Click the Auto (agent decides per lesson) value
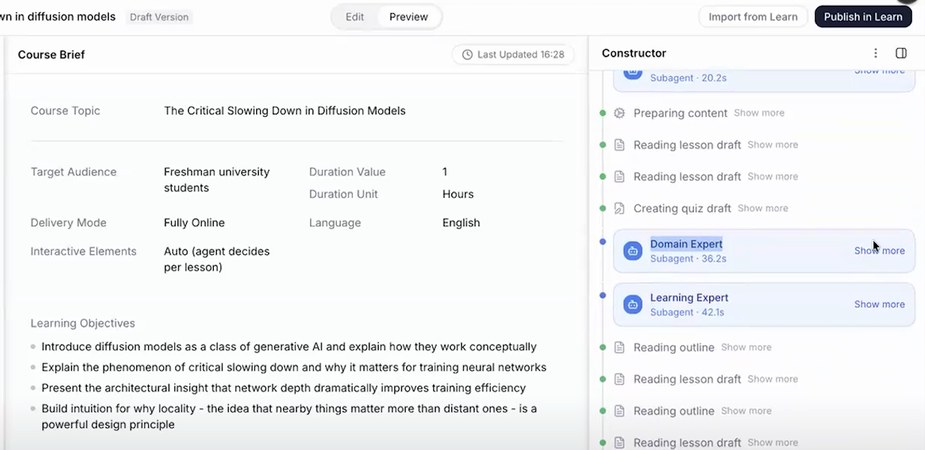The width and height of the screenshot is (925, 450). tap(217, 260)
